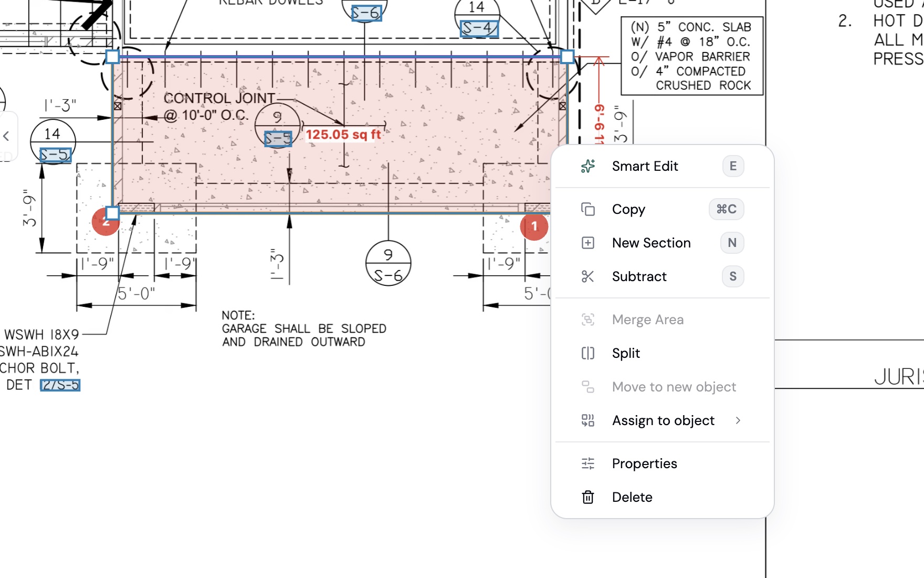Click the red 6'-9 dimension measurement
Image resolution: width=924 pixels, height=578 pixels.
point(599,124)
